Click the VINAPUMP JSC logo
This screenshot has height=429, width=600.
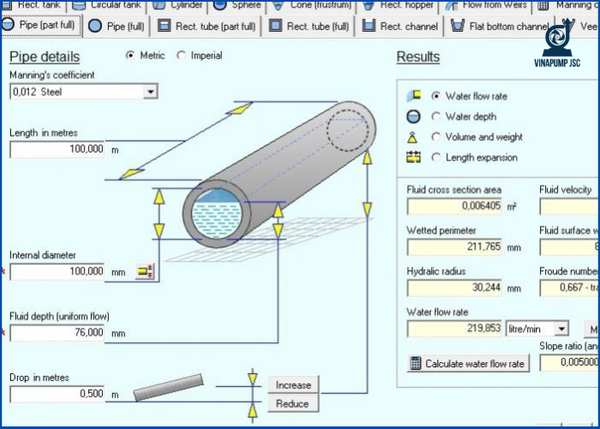[557, 44]
